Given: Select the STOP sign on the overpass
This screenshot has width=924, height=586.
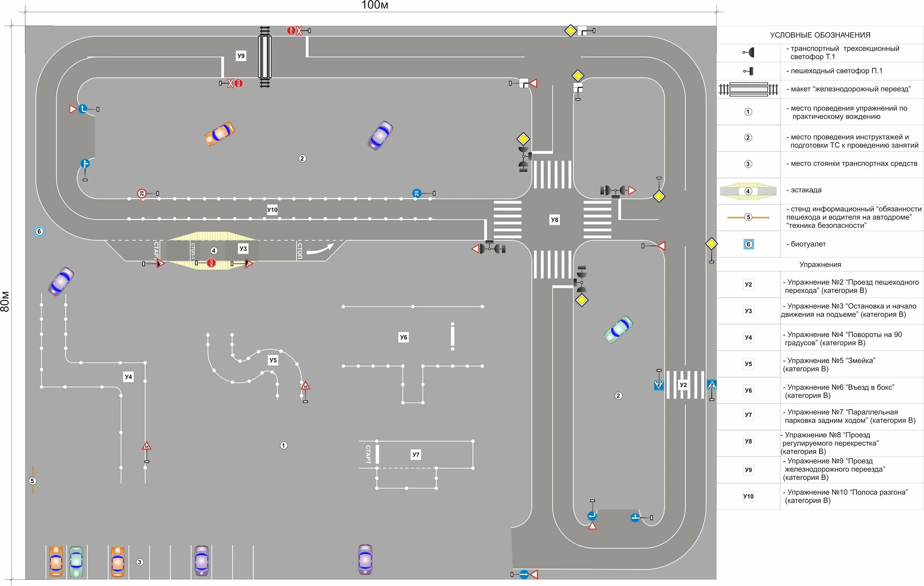Looking at the screenshot, I should pos(211,263).
